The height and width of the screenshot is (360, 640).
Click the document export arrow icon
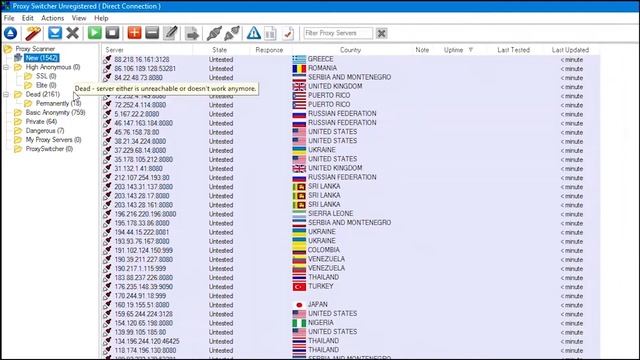(x=192, y=33)
